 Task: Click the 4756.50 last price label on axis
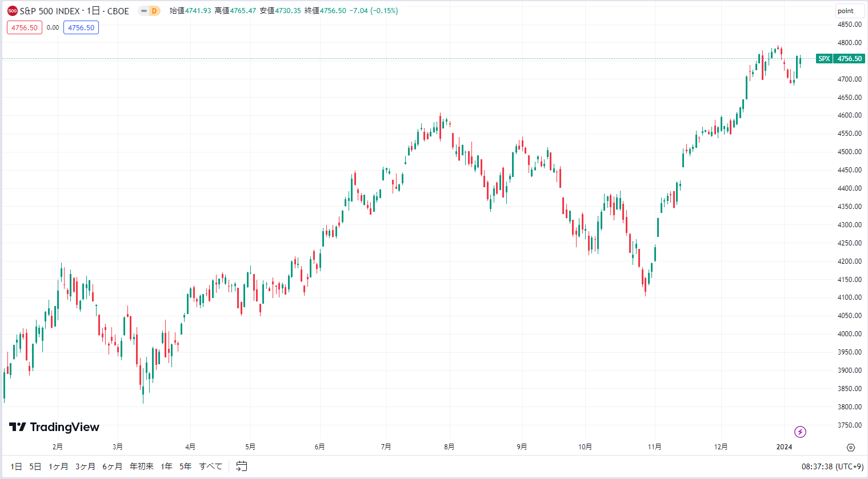pos(849,59)
